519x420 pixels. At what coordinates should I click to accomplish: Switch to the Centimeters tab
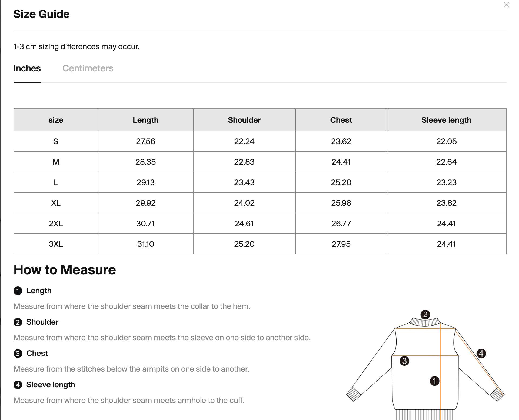(x=88, y=68)
